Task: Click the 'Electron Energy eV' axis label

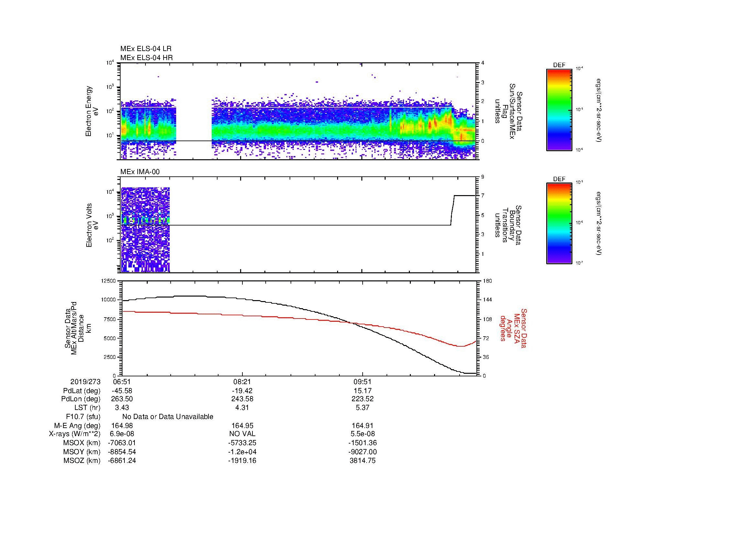Action: (x=92, y=111)
